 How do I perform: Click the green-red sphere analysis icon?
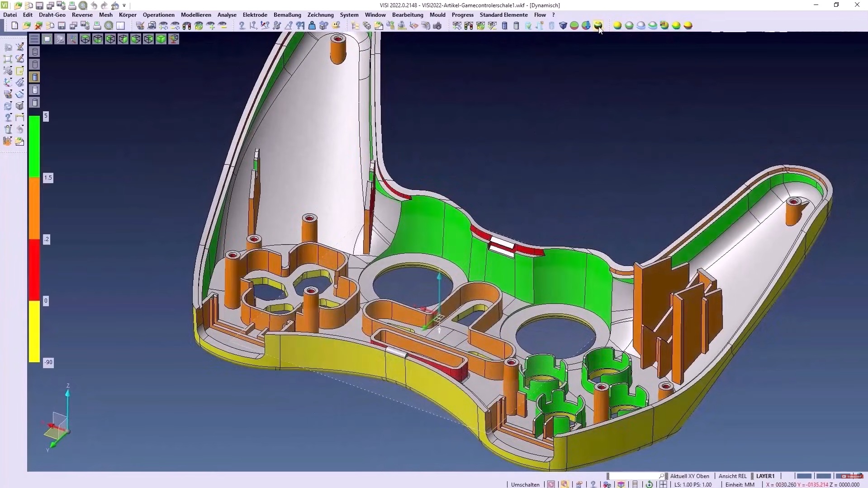point(574,26)
